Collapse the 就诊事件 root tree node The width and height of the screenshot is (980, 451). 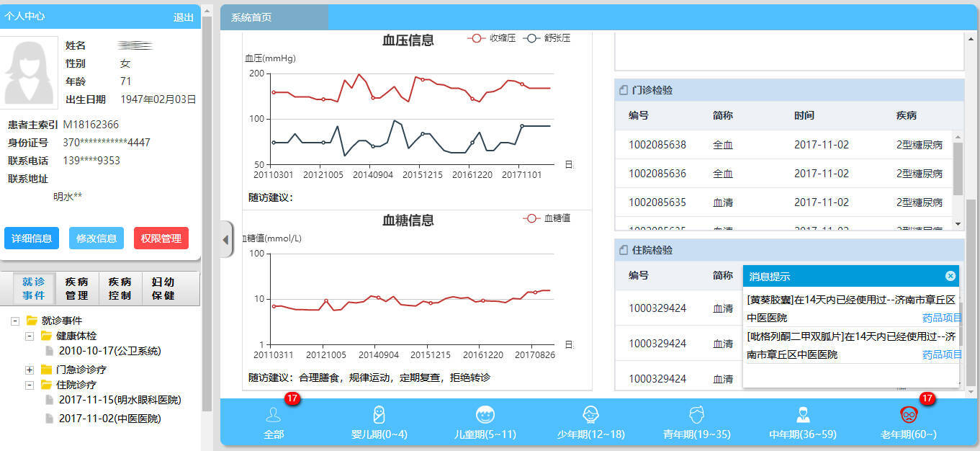pyautogui.click(x=15, y=321)
